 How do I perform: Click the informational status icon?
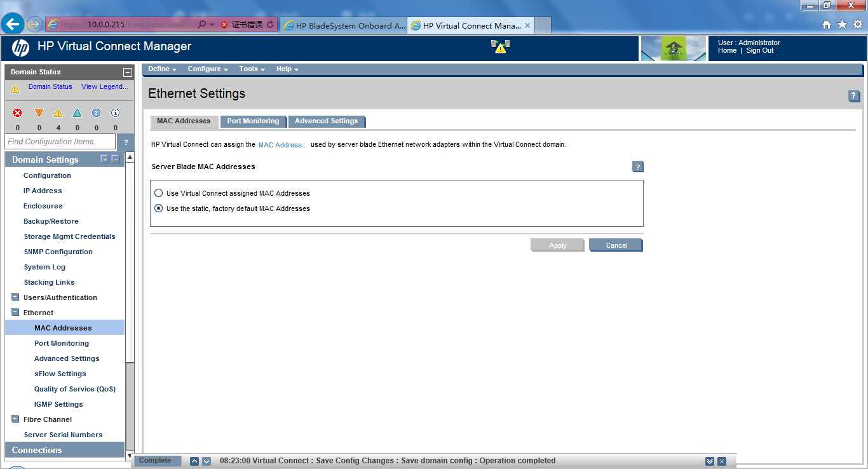click(115, 112)
